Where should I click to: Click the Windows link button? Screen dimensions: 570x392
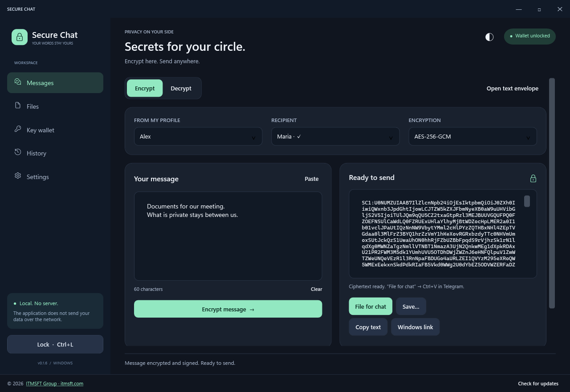coord(415,327)
